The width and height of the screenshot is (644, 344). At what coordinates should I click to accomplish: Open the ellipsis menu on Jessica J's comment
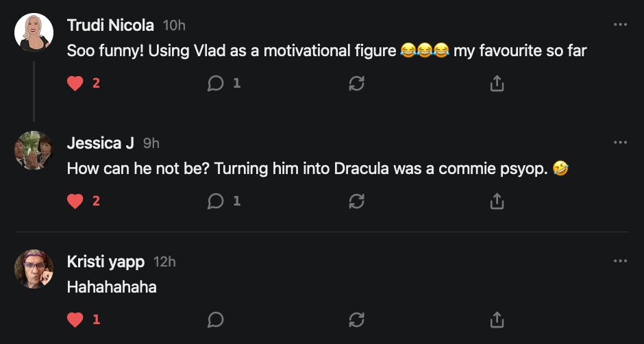621,143
